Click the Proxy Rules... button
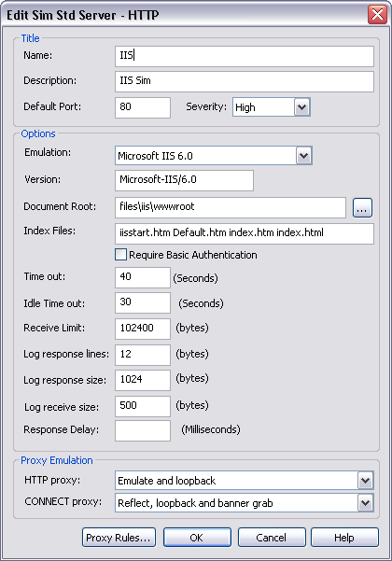Screen dimensions: 392x561 pos(119,537)
